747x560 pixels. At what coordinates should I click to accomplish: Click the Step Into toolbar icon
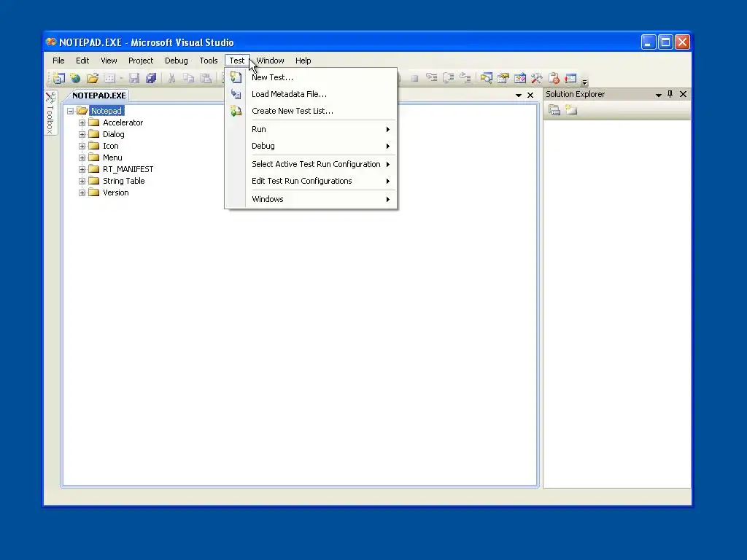[432, 77]
